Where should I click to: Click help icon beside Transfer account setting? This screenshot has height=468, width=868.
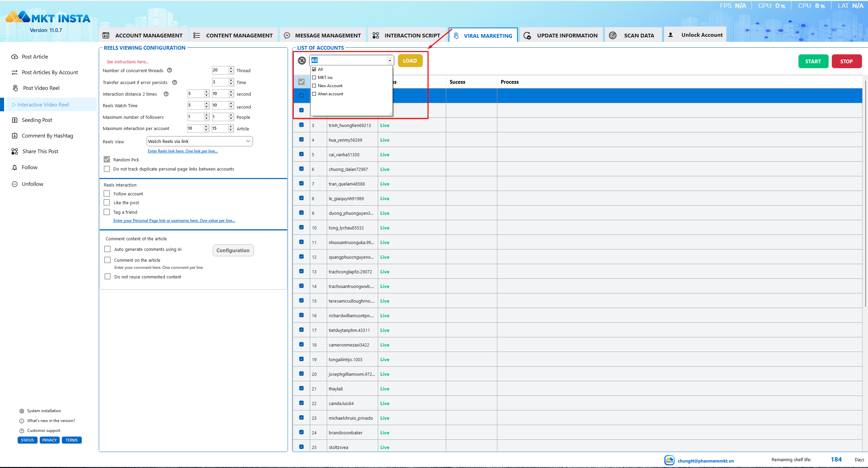pyautogui.click(x=175, y=82)
